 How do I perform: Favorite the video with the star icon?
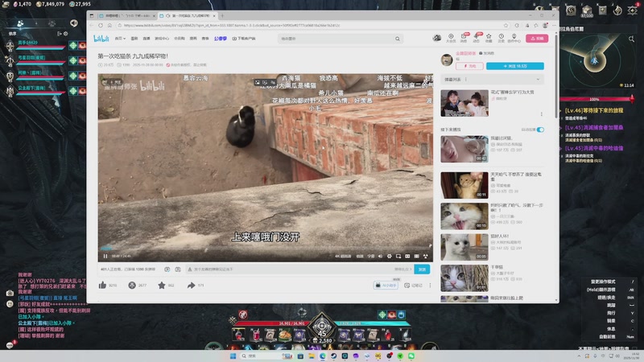pyautogui.click(x=162, y=285)
